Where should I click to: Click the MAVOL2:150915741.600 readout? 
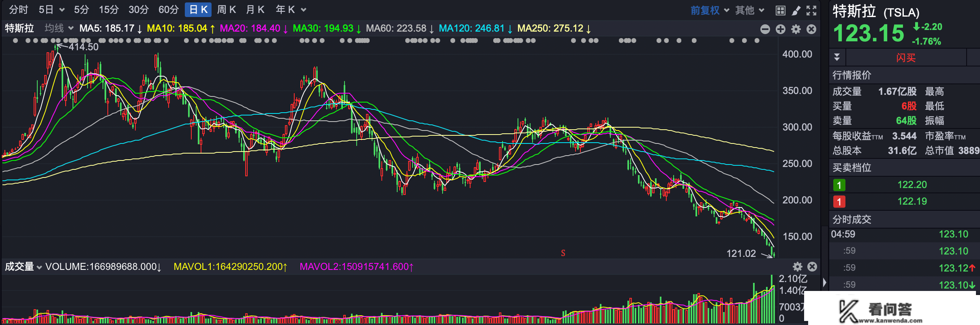pos(357,267)
